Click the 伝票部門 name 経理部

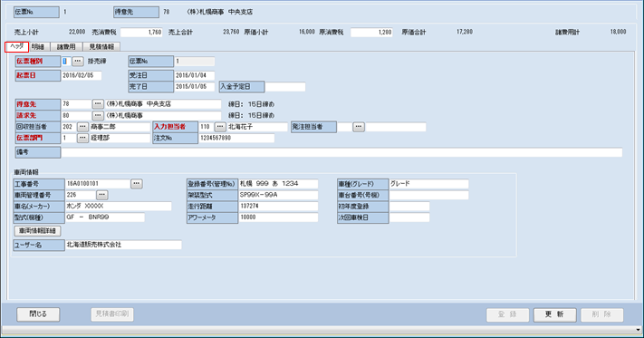coord(120,138)
